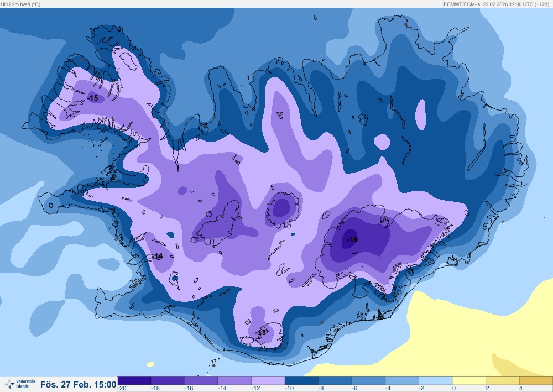This screenshot has height=392, width=553.
Task: Click the ECMWF/ECM-is model run timestamp
Action: tap(496, 4)
